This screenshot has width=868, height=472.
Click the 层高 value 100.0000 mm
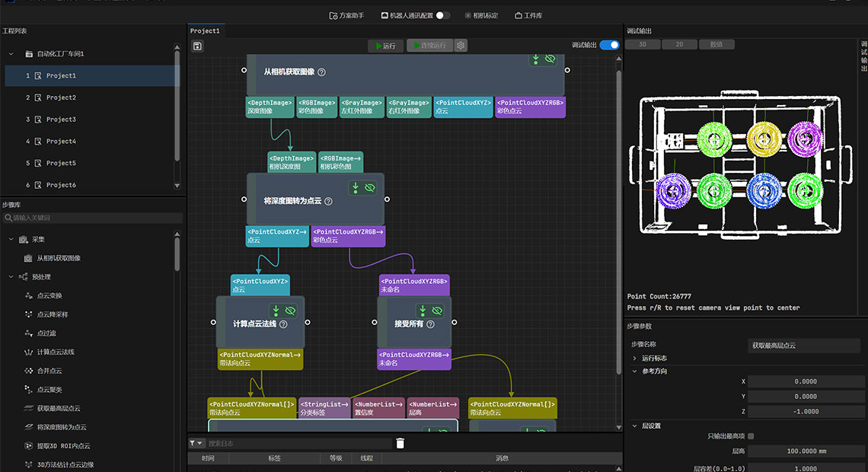pyautogui.click(x=806, y=451)
